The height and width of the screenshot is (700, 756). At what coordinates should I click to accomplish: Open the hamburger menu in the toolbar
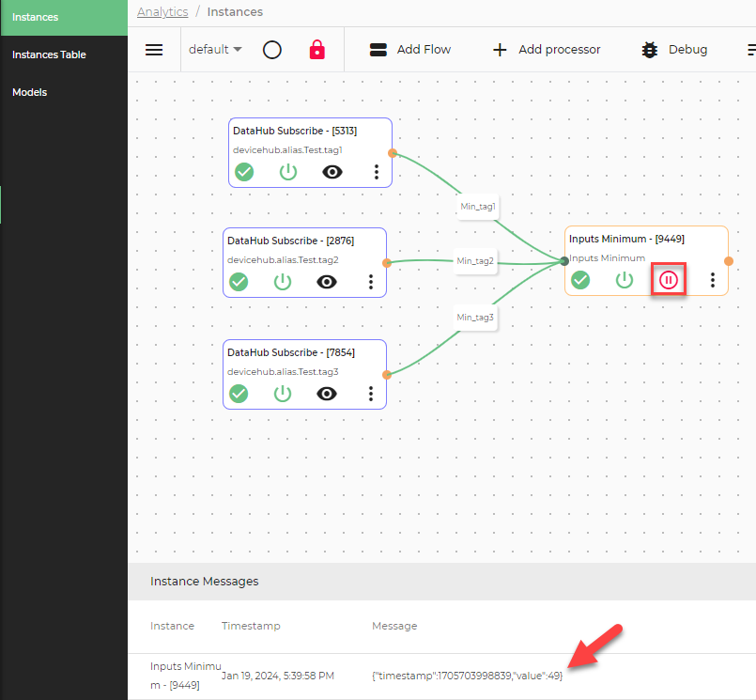click(x=154, y=50)
